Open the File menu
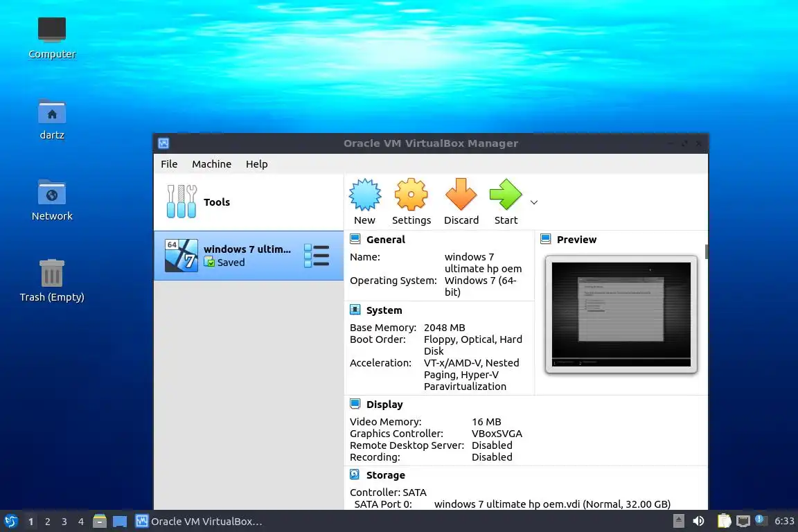Viewport: 798px width, 532px height. pyautogui.click(x=169, y=164)
